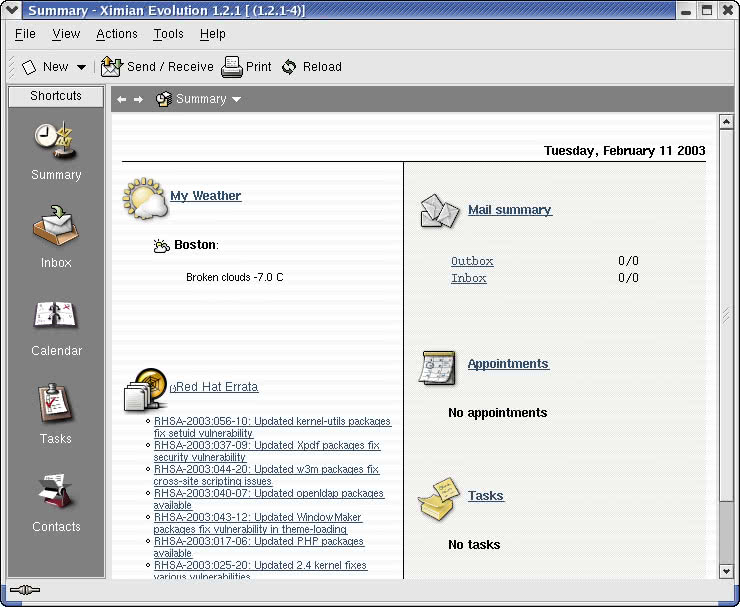Click the Boston city label
740x607 pixels.
coord(196,245)
